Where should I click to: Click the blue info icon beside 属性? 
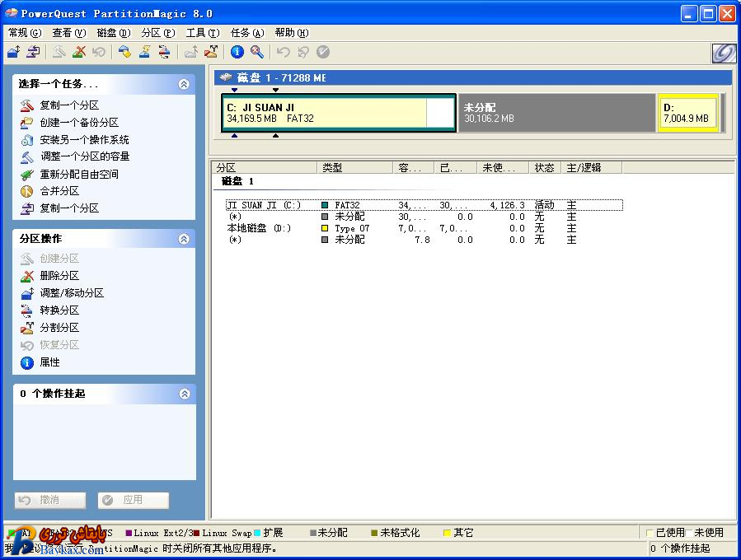[x=27, y=362]
